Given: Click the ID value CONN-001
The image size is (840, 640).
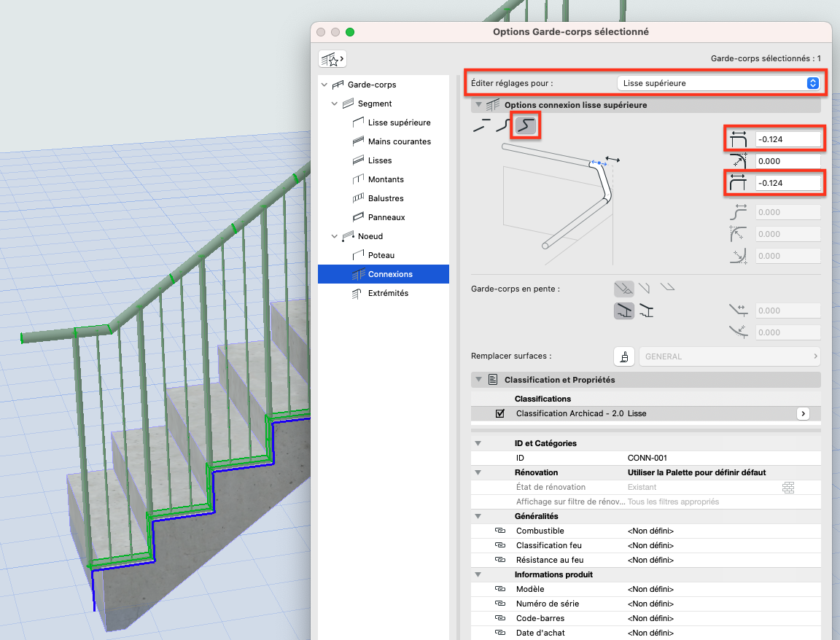Looking at the screenshot, I should click(647, 458).
